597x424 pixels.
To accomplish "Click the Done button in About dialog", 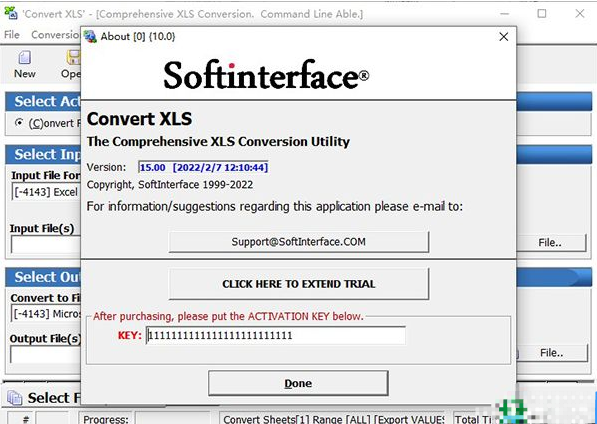I will (298, 383).
